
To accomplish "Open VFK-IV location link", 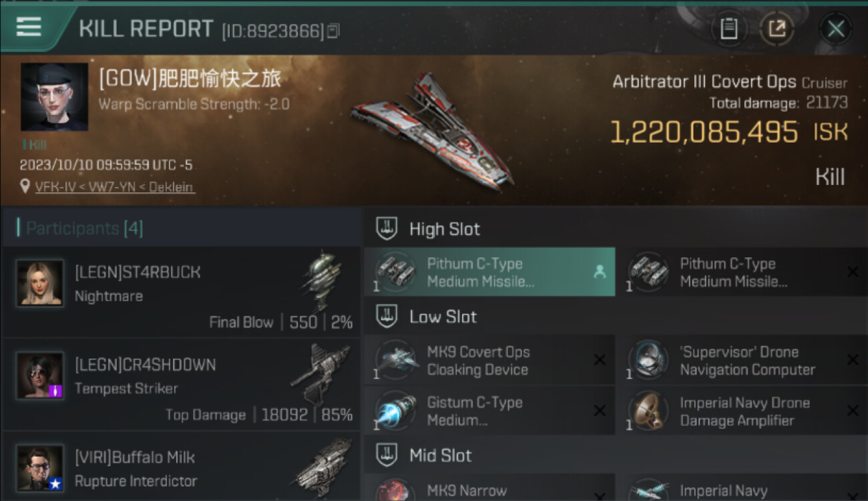I will click(x=115, y=187).
